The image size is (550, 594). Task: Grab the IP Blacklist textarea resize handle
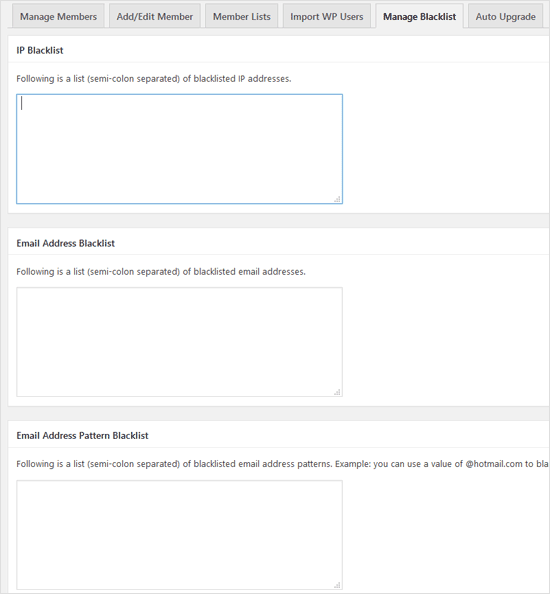pos(337,199)
